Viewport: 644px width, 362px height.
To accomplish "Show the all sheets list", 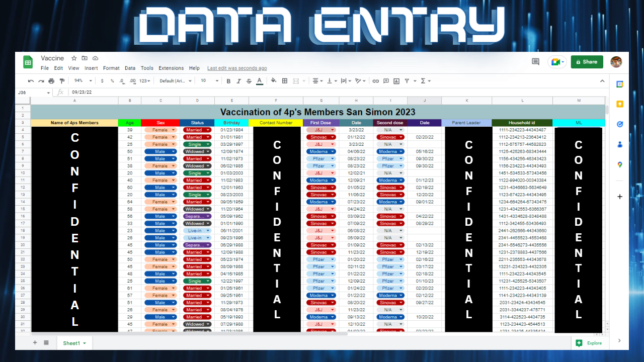I will [x=46, y=343].
